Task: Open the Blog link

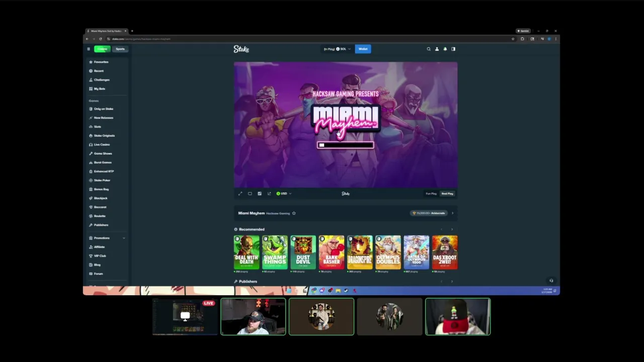Action: 95,265
